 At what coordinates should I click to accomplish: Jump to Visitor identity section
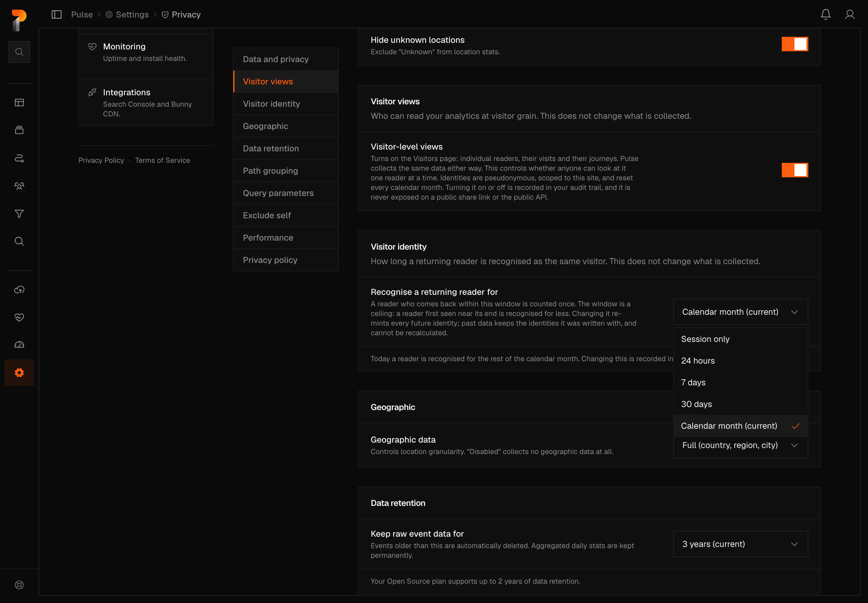pos(285,103)
